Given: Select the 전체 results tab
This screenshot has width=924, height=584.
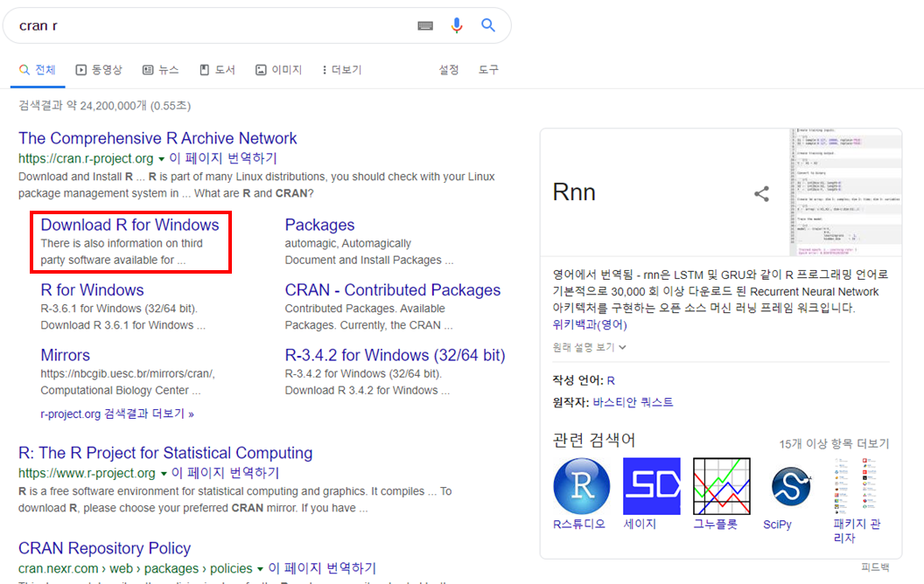Looking at the screenshot, I should [38, 70].
